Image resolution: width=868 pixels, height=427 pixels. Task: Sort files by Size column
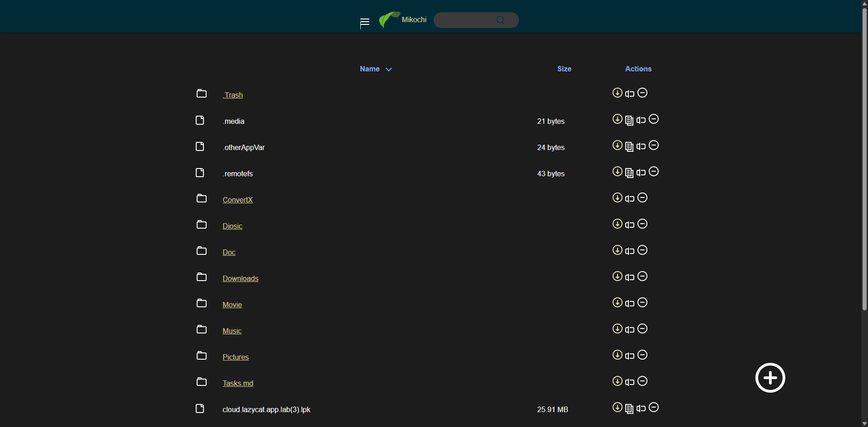coord(564,69)
